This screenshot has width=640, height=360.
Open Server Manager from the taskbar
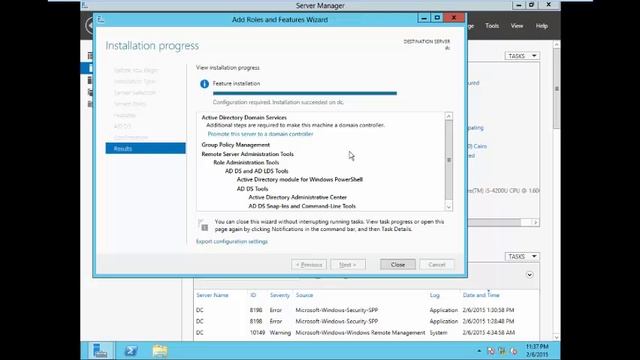(100, 351)
